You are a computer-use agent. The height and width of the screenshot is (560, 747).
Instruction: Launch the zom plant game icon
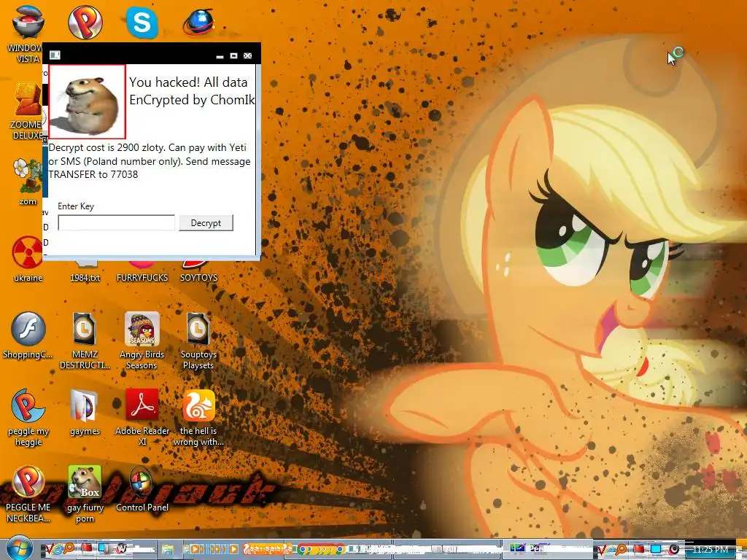point(28,176)
